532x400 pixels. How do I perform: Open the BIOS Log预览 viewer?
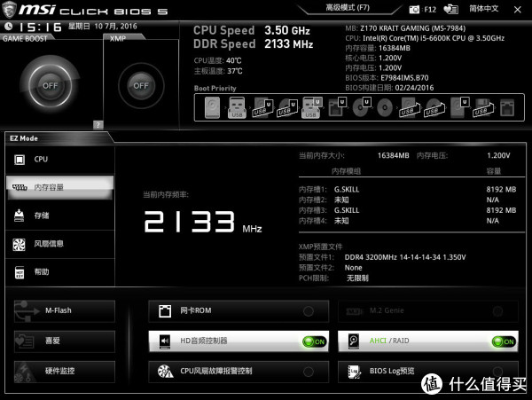click(x=426, y=372)
